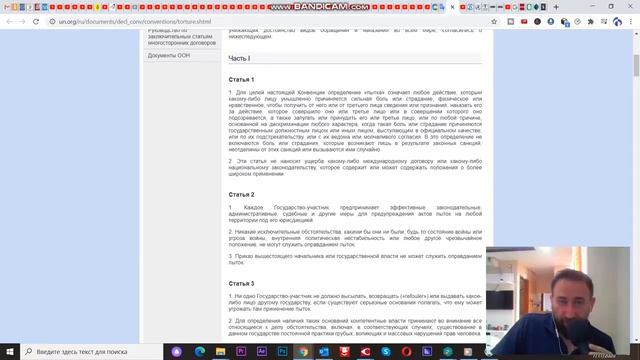Image resolution: width=640 pixels, height=360 pixels.
Task: Launch Opera browser from taskbar
Action: pyautogui.click(x=407, y=351)
